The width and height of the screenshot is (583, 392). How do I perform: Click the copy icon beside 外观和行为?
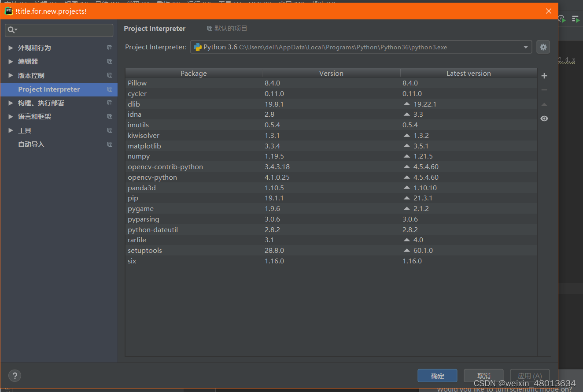[110, 48]
